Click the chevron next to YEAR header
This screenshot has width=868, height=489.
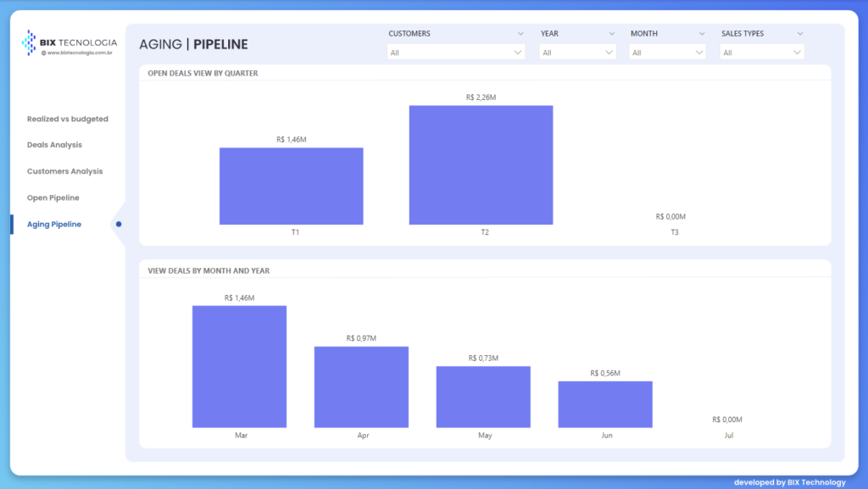tap(611, 34)
